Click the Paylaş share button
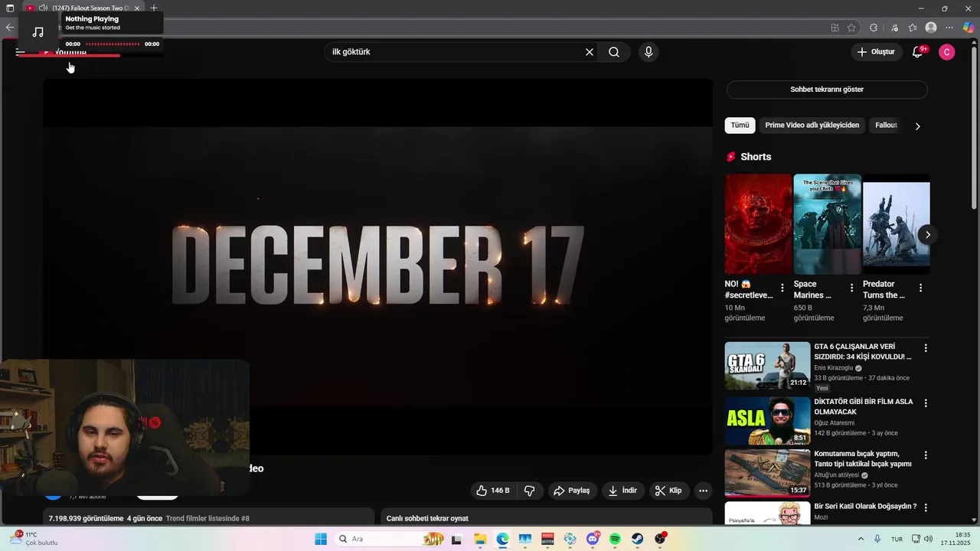The width and height of the screenshot is (980, 551). (x=572, y=491)
